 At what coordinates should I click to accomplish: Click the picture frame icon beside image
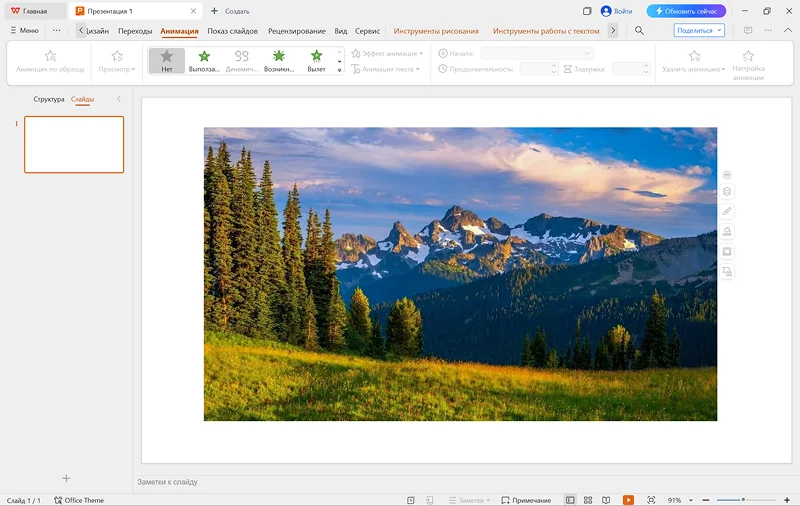pos(727,252)
